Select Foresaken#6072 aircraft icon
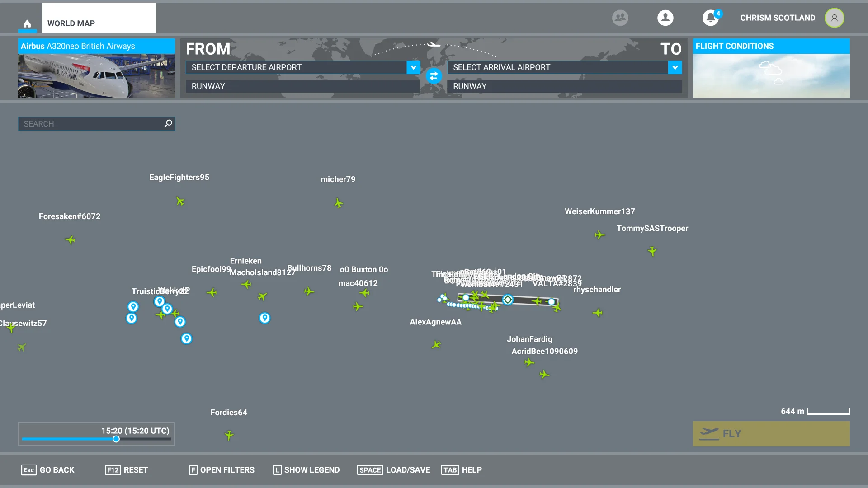This screenshot has width=868, height=488. click(x=70, y=240)
